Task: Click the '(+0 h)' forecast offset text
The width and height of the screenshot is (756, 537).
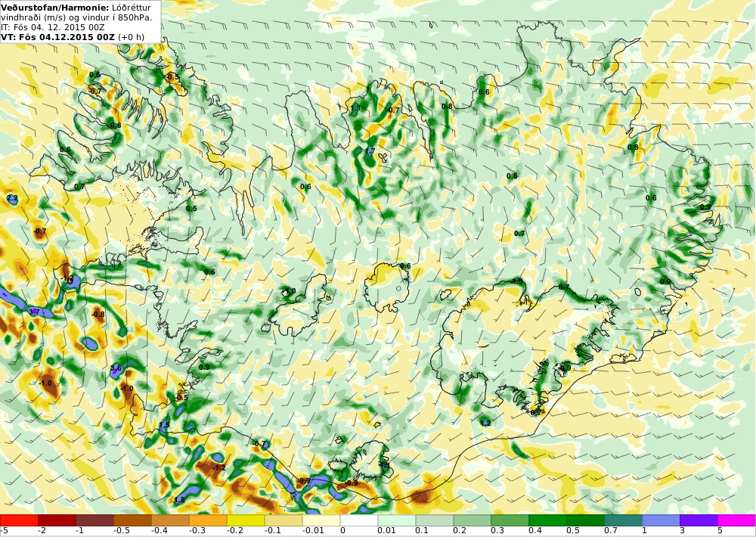Action: (131, 36)
